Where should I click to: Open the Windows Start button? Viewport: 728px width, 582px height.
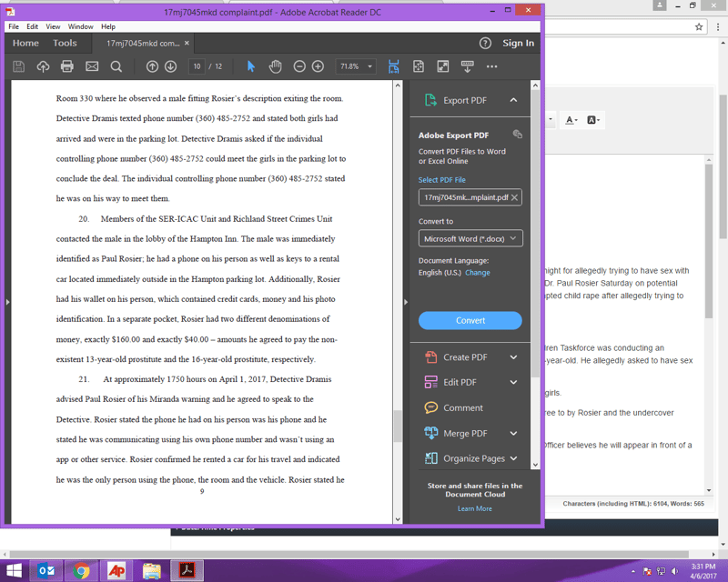[14, 570]
